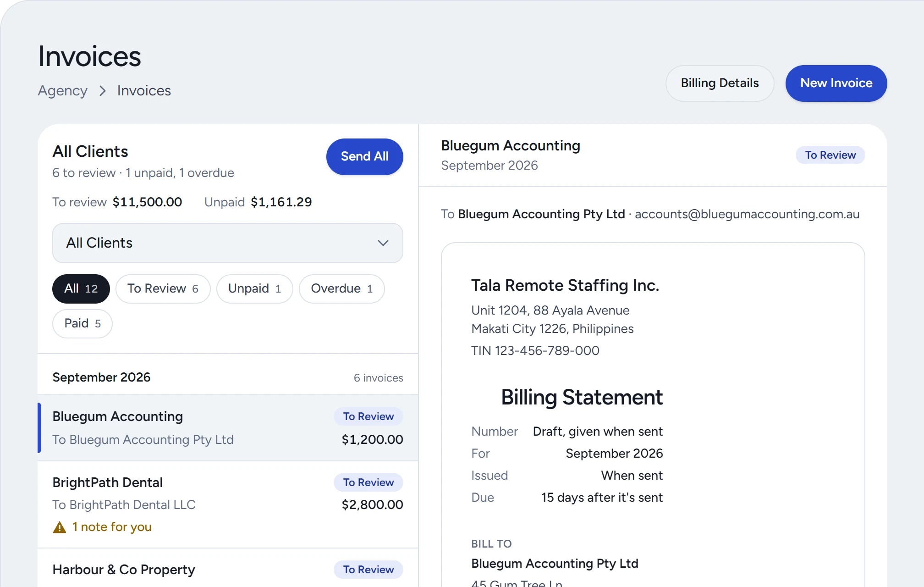The height and width of the screenshot is (587, 924).
Task: Open the Bluegum Accounting invoice row
Action: (228, 428)
